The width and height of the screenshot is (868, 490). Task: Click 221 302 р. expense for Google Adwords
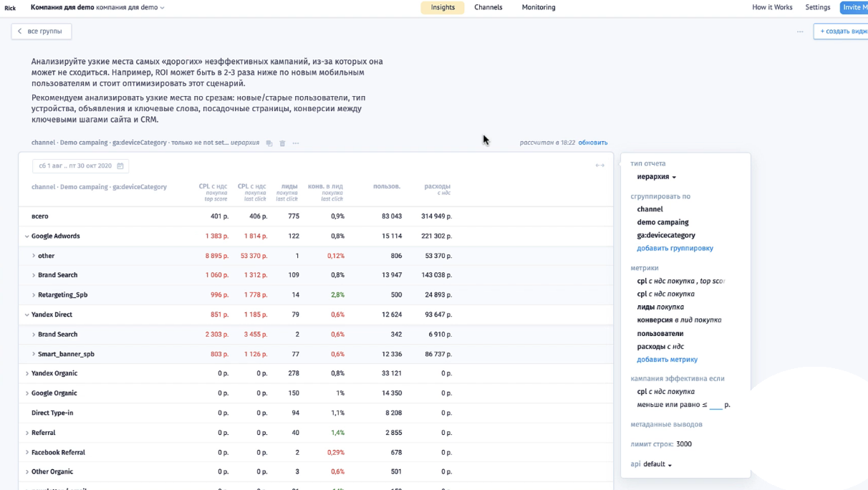436,236
